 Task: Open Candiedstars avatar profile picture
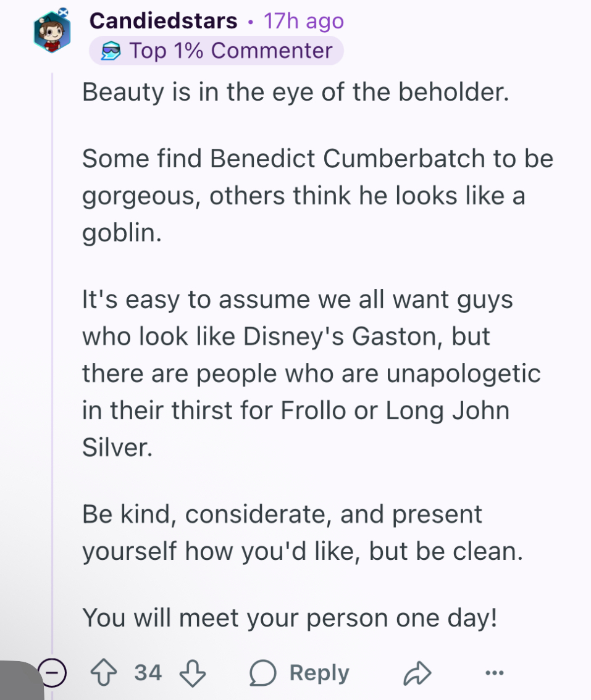coord(52,31)
